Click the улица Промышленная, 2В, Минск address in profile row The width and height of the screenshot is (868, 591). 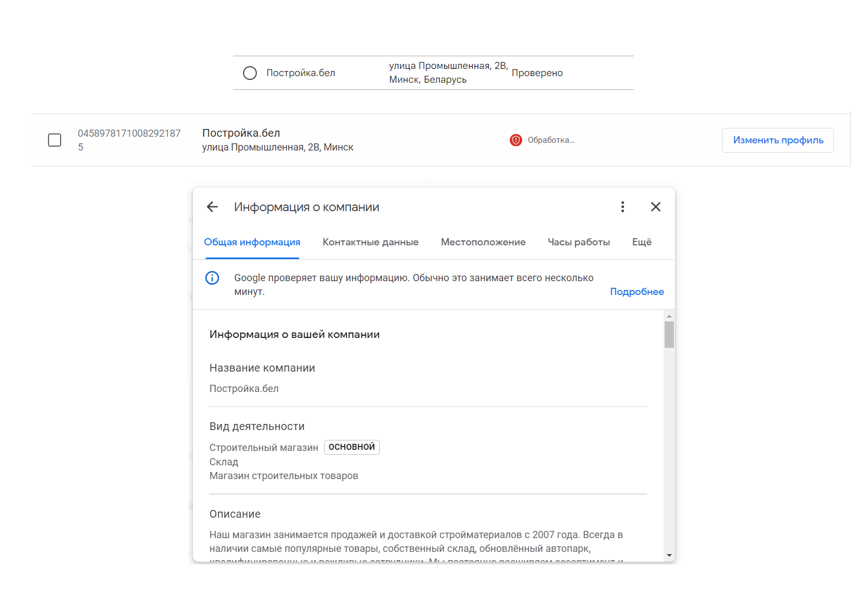278,147
